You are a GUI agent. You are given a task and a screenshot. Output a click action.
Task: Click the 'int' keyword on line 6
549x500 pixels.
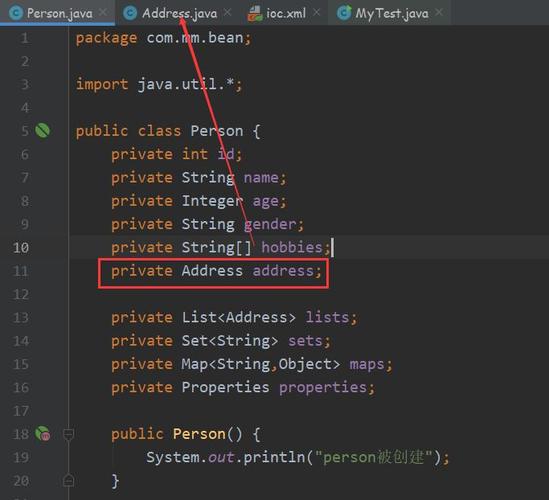[x=195, y=154]
